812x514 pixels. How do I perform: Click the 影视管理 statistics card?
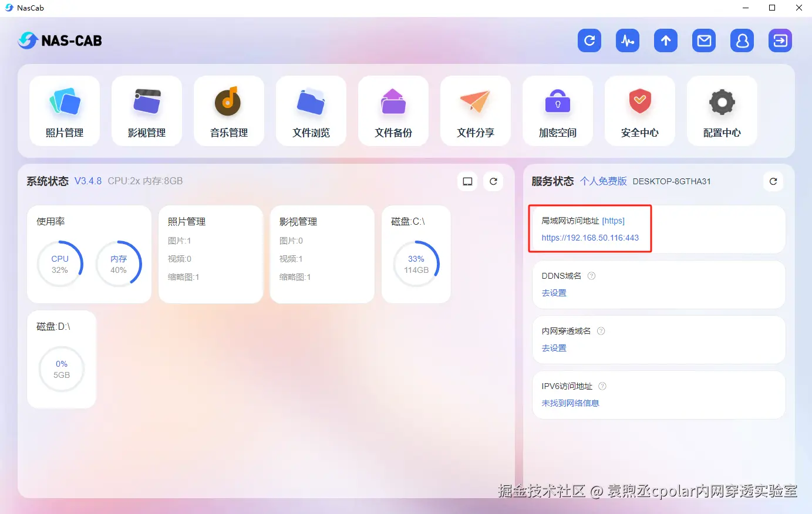[x=322, y=254]
